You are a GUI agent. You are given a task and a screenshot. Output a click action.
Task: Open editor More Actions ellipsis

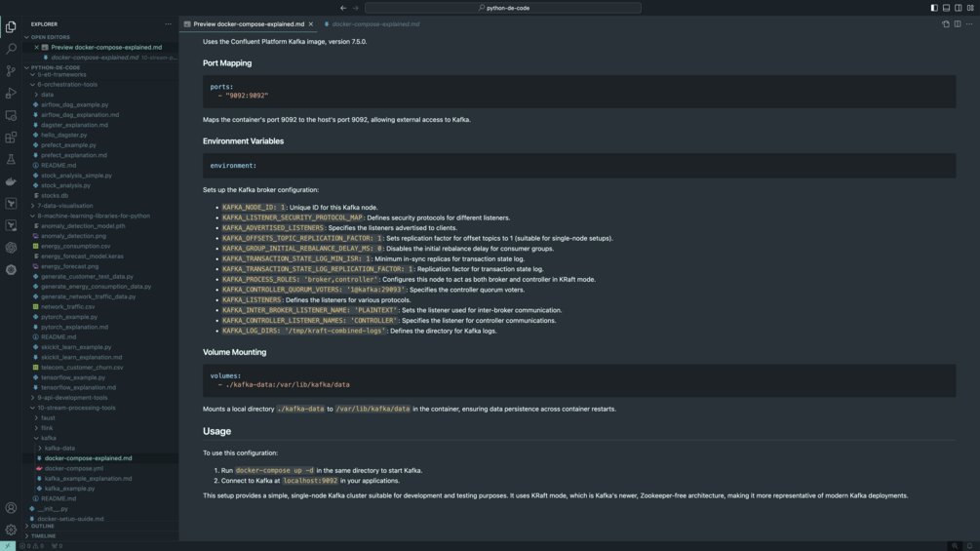coord(969,24)
